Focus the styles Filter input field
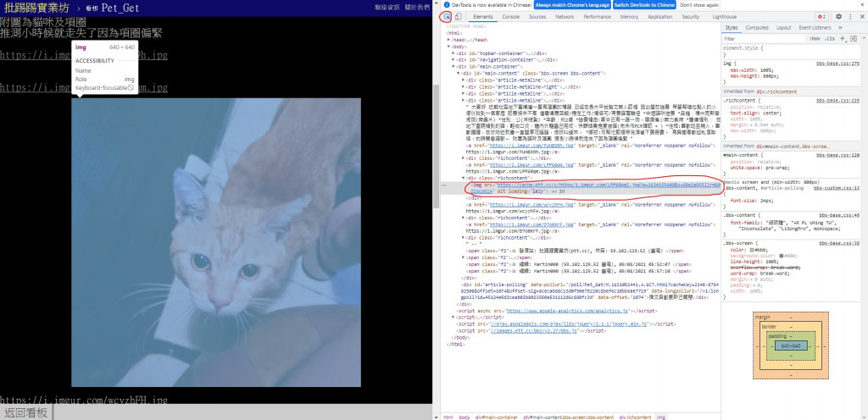 [764, 39]
